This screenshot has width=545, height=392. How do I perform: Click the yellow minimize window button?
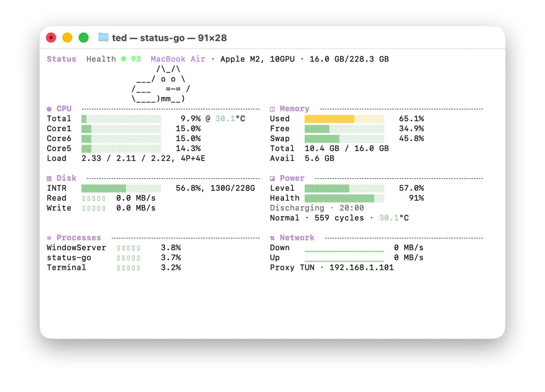point(67,38)
